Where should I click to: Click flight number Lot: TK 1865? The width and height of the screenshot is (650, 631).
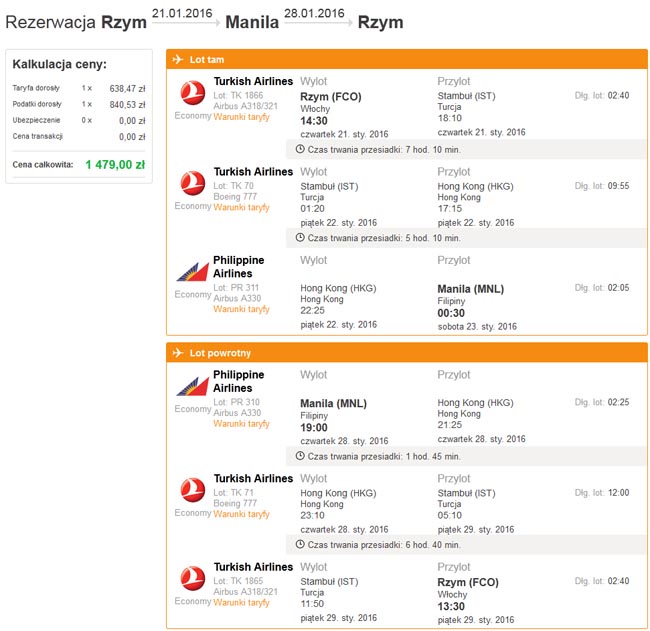tap(238, 581)
